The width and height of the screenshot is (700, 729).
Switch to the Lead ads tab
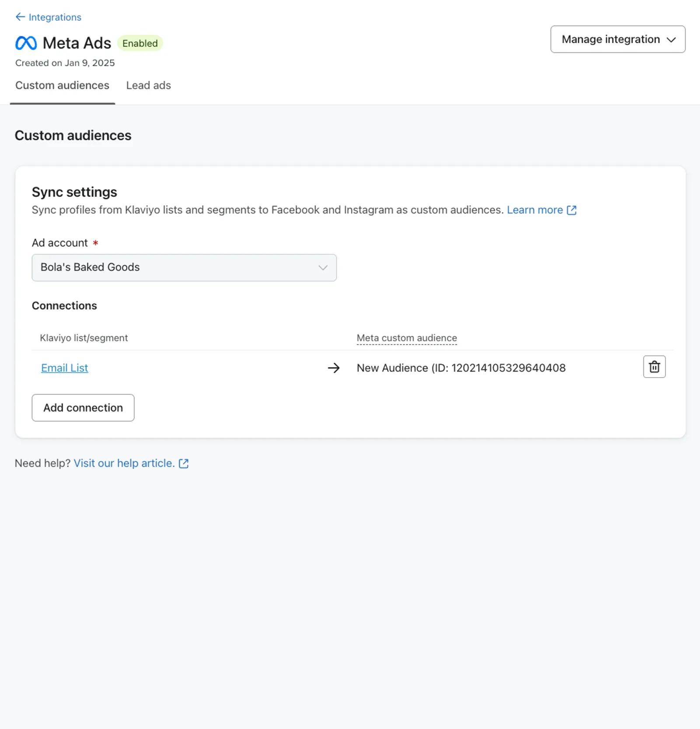(148, 85)
